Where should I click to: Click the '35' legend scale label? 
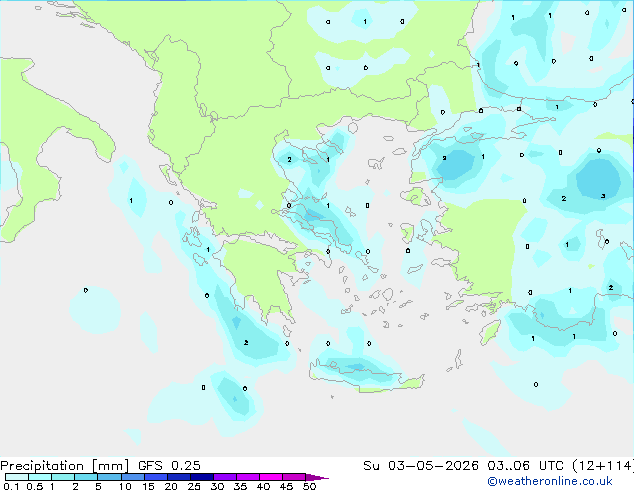[x=240, y=486]
